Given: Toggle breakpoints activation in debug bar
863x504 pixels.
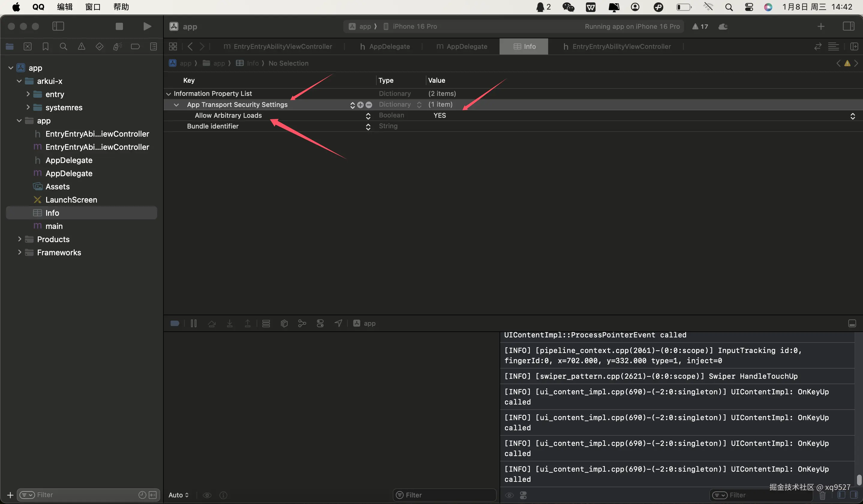Looking at the screenshot, I should click(x=175, y=323).
